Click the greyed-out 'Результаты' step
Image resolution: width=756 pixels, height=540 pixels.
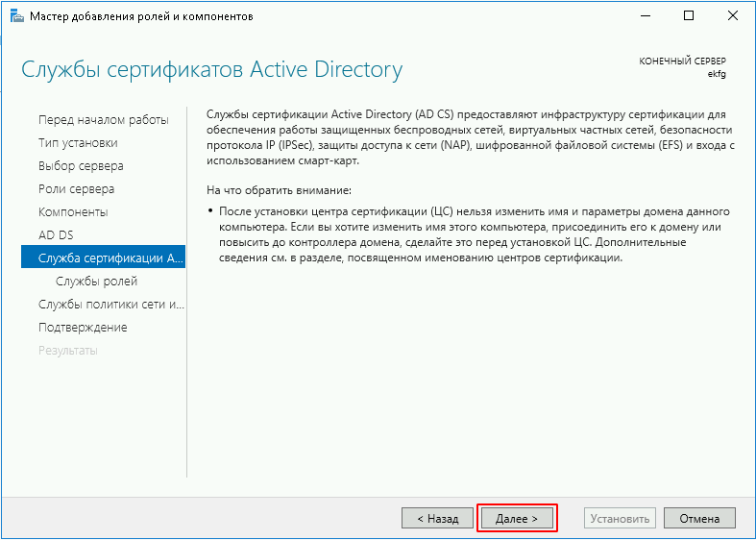pyautogui.click(x=67, y=350)
